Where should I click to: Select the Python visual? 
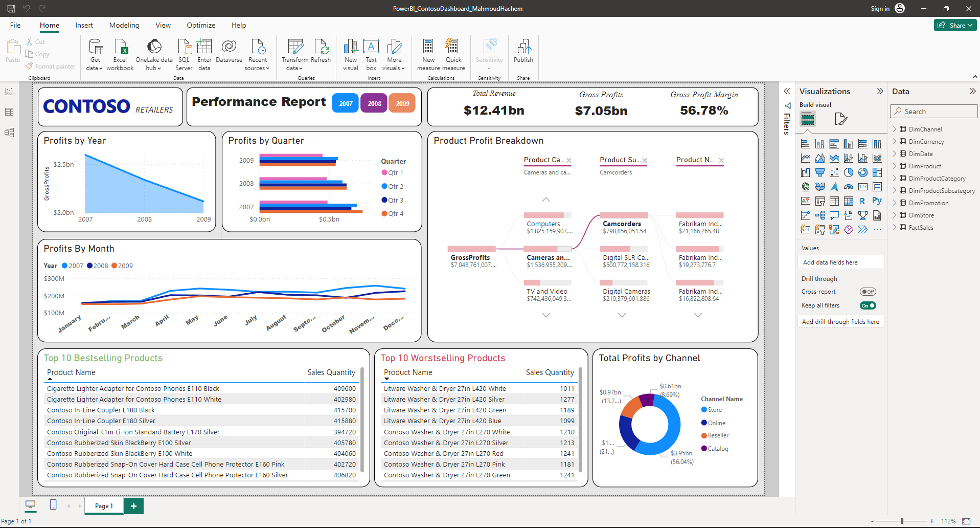point(877,201)
